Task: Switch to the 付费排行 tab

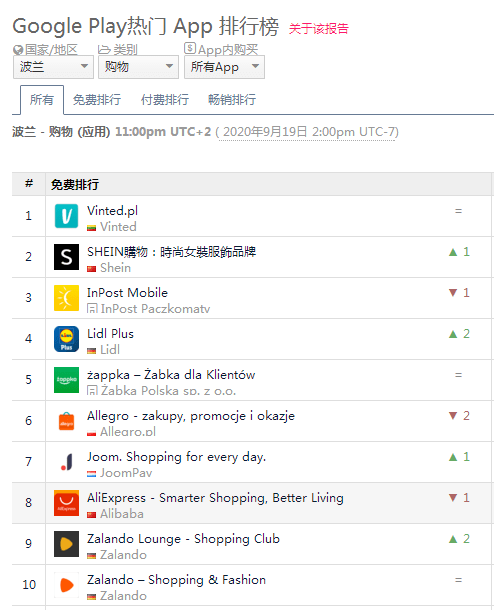Action: coord(165,100)
